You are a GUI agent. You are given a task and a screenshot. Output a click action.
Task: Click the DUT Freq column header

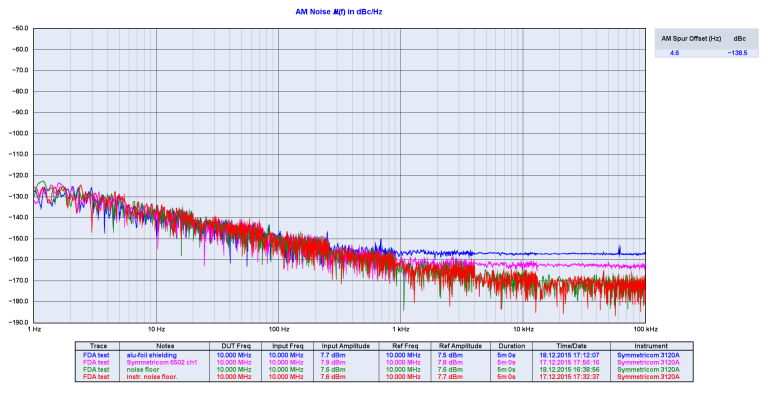coord(236,346)
